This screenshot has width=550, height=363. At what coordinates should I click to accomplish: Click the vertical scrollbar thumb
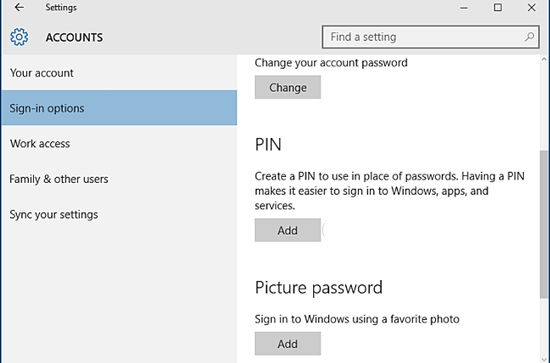point(544,224)
